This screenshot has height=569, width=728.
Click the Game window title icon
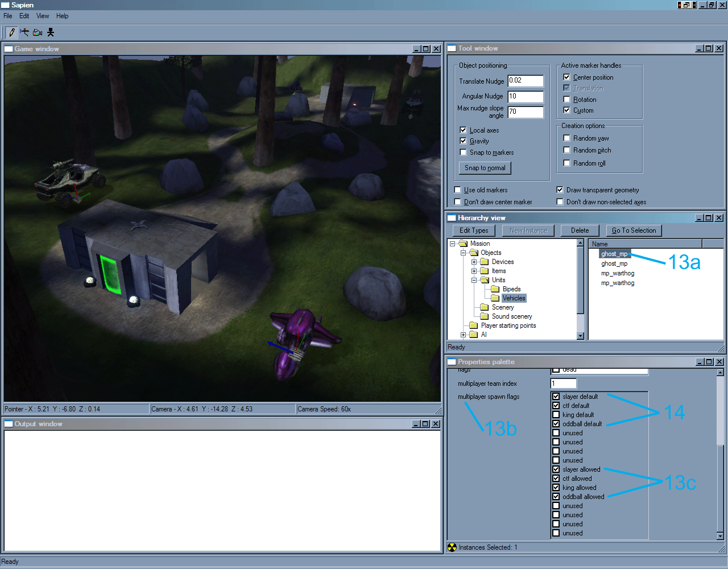(9, 49)
